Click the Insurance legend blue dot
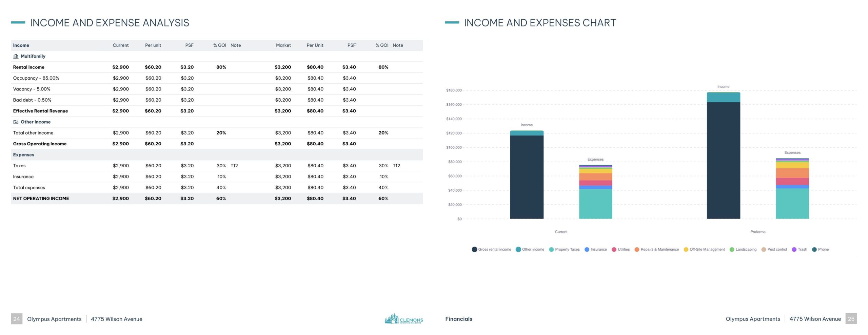The width and height of the screenshot is (868, 335). (587, 250)
